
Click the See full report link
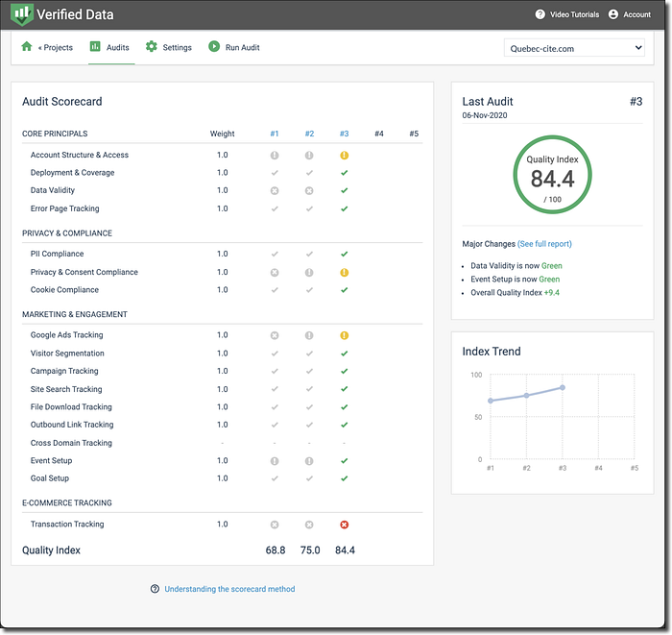544,244
